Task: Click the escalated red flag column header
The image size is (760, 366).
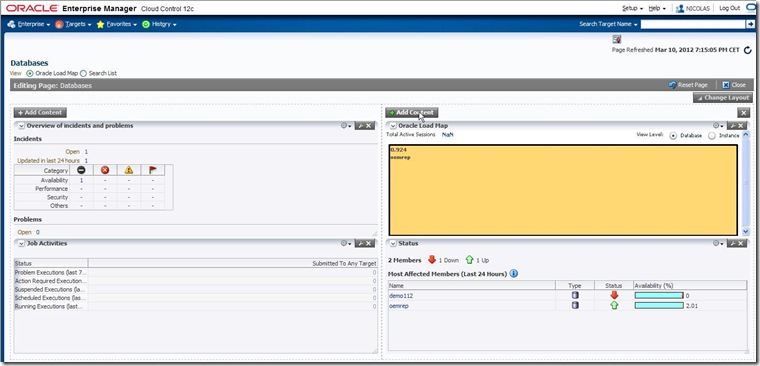Action: tap(153, 170)
